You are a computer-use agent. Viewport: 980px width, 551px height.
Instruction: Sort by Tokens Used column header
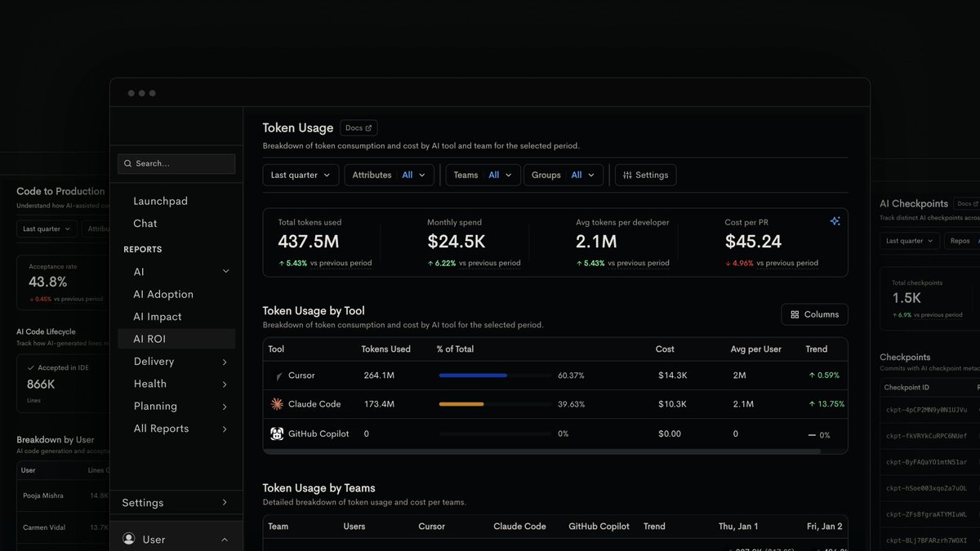[385, 349]
